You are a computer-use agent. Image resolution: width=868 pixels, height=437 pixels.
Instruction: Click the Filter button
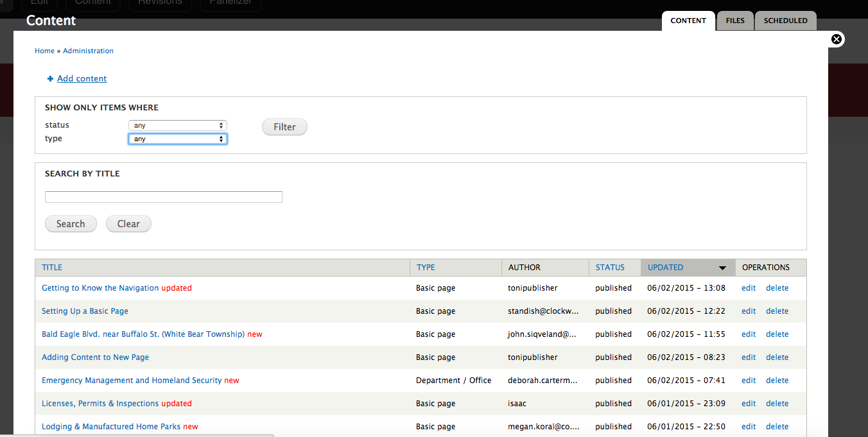(x=284, y=127)
